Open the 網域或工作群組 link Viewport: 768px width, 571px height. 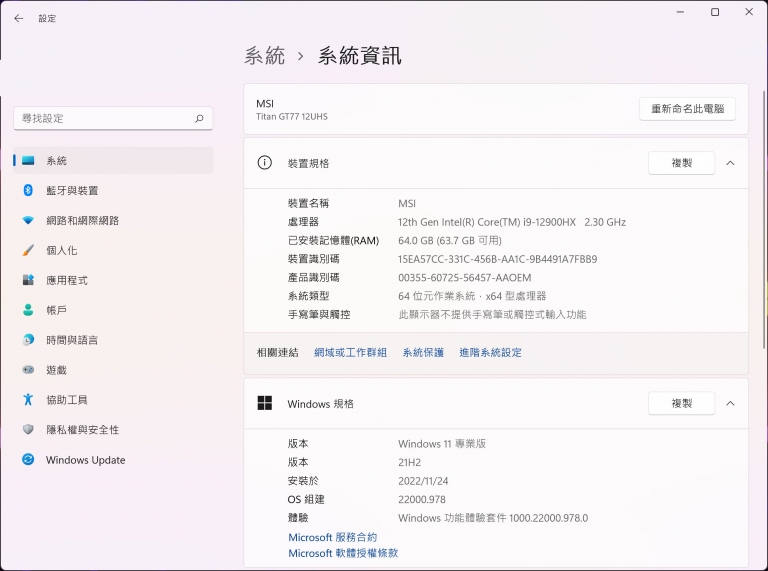coord(350,353)
